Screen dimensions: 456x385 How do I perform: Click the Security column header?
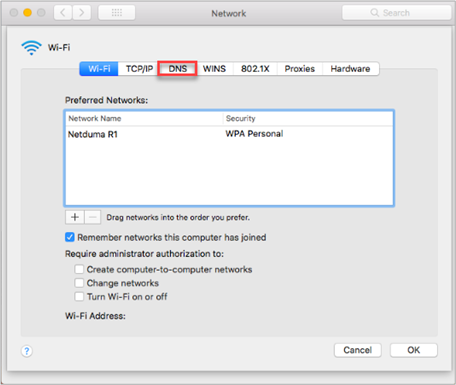click(x=308, y=118)
